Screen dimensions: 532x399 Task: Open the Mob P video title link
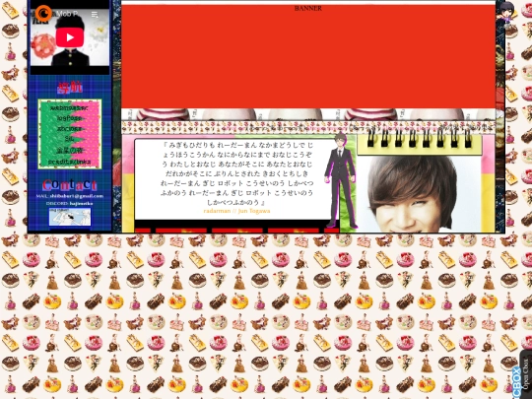coord(67,14)
